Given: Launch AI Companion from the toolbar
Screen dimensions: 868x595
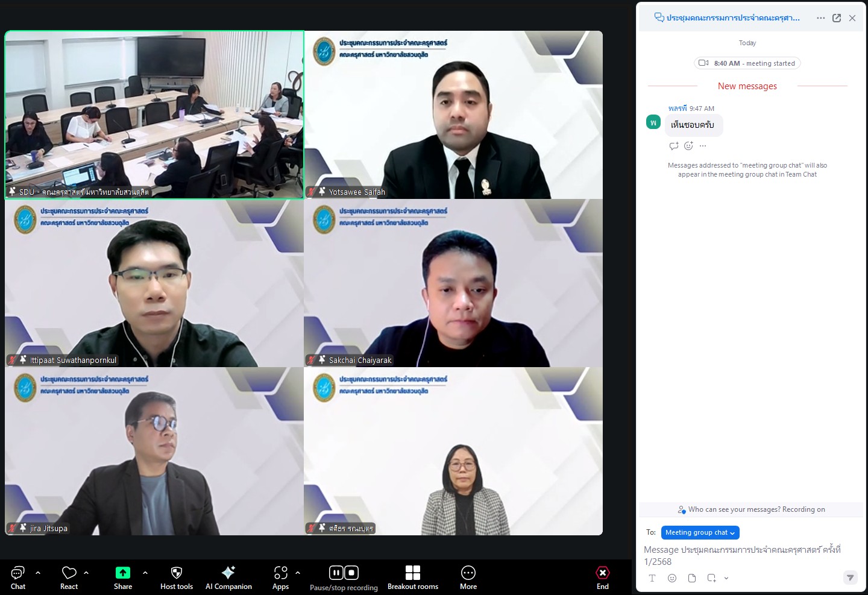Looking at the screenshot, I should pyautogui.click(x=228, y=573).
